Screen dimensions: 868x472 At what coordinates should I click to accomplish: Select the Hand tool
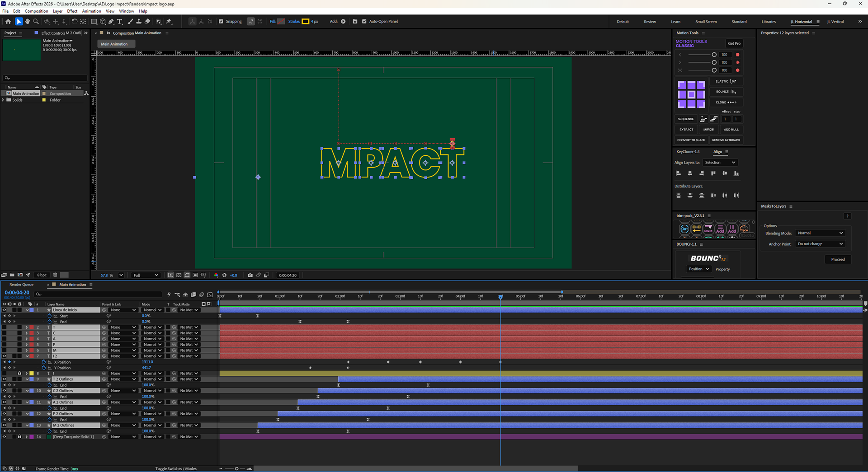pos(27,21)
